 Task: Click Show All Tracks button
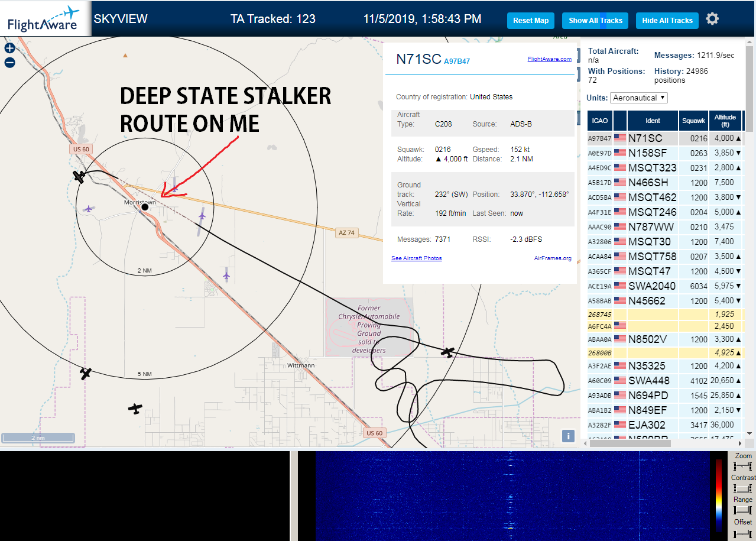tap(595, 21)
